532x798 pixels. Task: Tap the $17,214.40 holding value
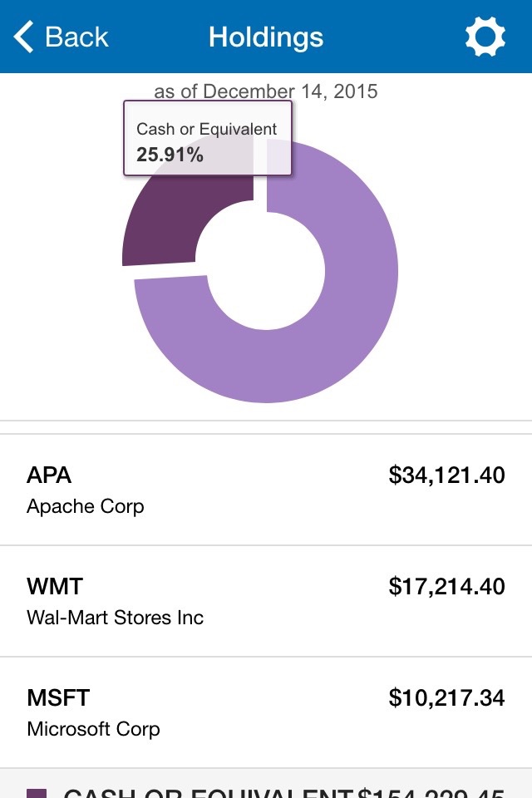[x=446, y=587]
